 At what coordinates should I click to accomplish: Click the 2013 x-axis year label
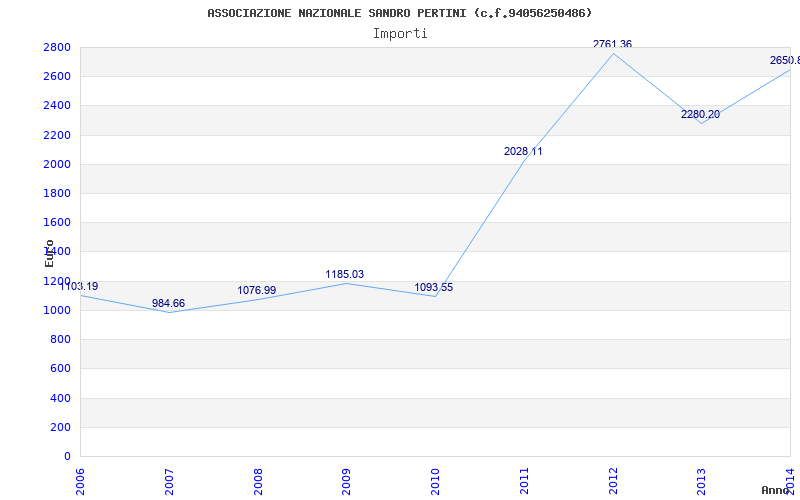point(702,482)
